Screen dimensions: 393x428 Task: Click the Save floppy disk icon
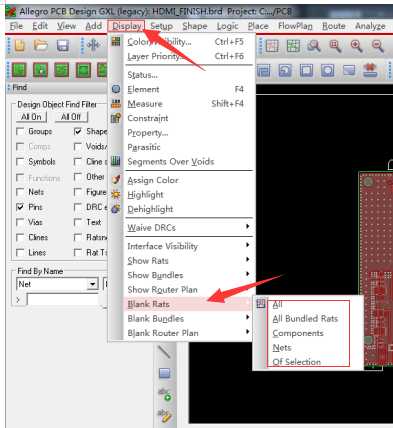(63, 45)
